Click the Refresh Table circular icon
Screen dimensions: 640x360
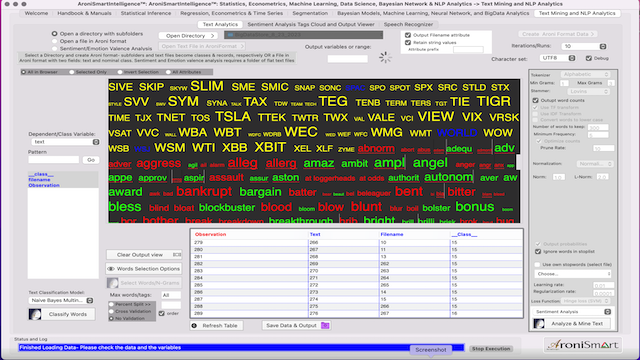point(194,326)
